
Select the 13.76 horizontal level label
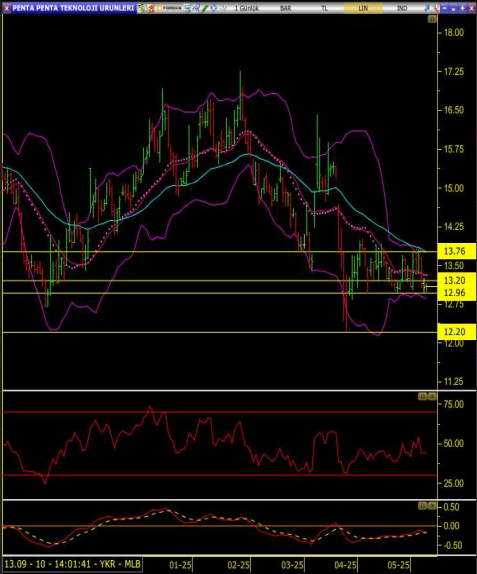pos(456,251)
